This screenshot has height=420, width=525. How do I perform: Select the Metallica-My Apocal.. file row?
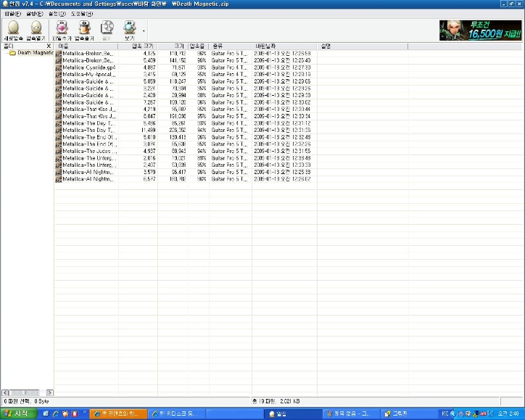186,75
